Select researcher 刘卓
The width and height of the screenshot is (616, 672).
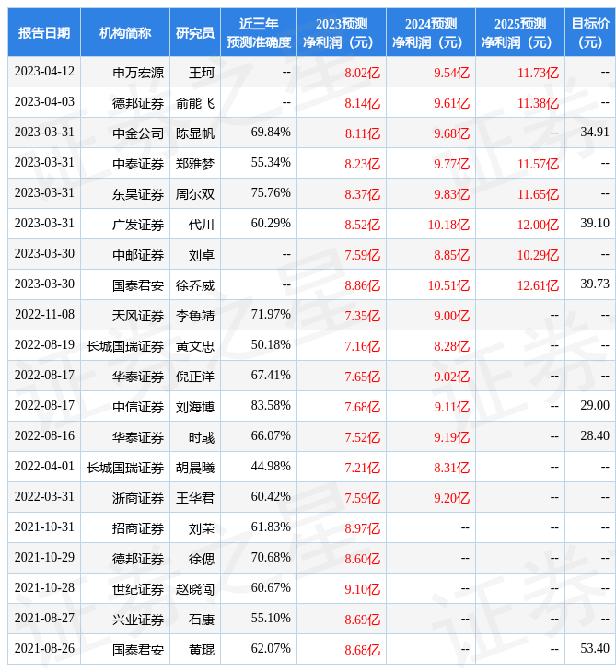pyautogui.click(x=202, y=255)
